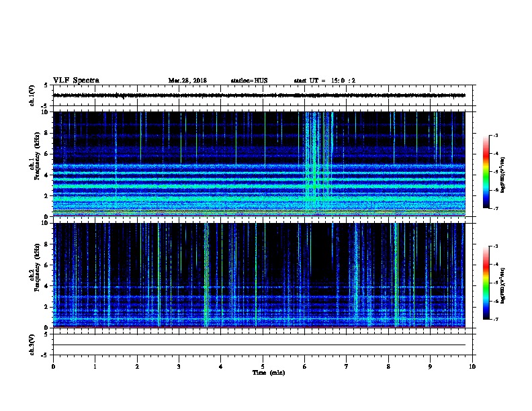Screen dimensions: 532x411
Task: Click the time axis tick label "1"
Action: 95,366
